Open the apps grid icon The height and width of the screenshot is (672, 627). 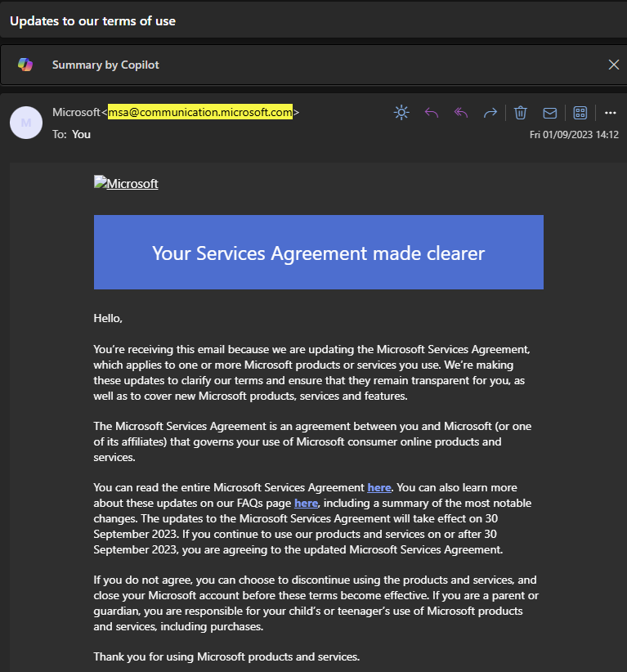click(580, 113)
